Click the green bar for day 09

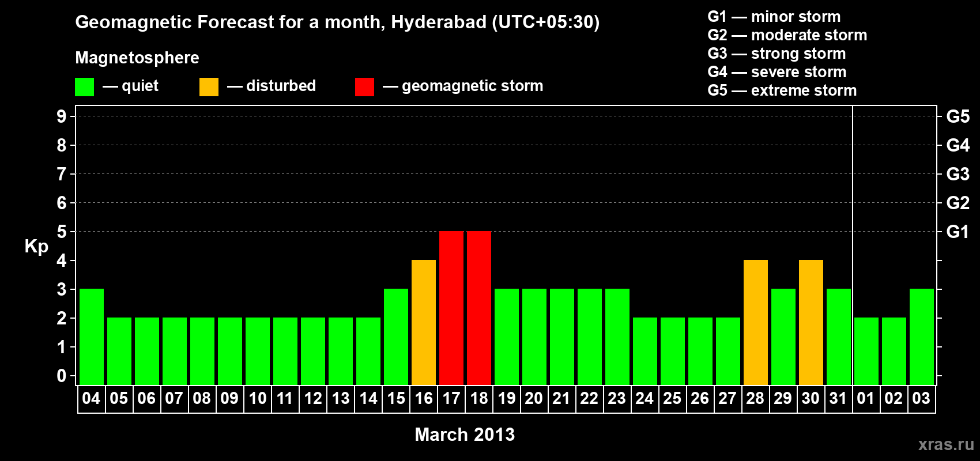point(230,351)
